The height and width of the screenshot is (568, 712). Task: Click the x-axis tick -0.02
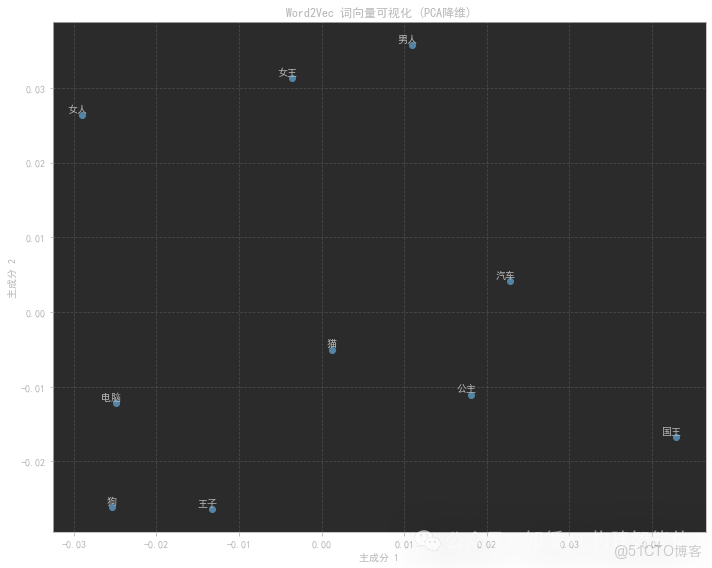(156, 544)
